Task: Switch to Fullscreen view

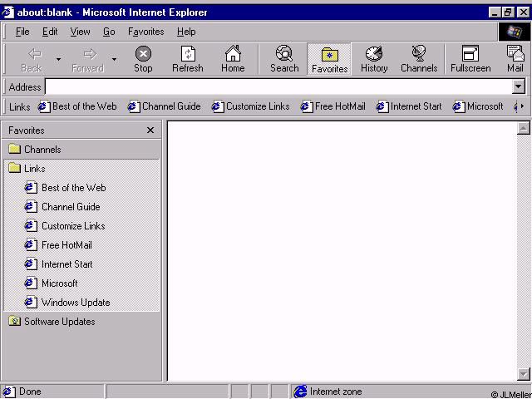Action: 470,60
